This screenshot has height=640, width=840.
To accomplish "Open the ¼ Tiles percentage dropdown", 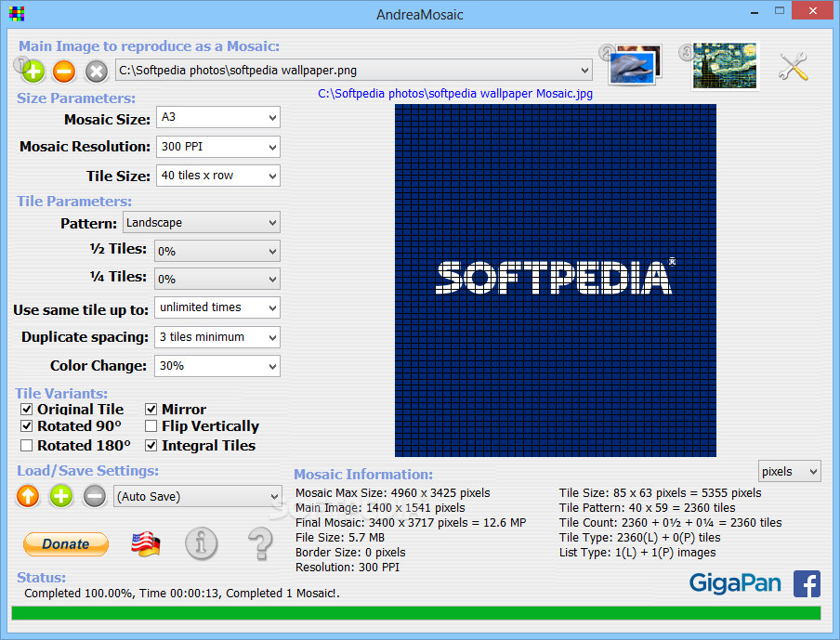I will pos(217,279).
